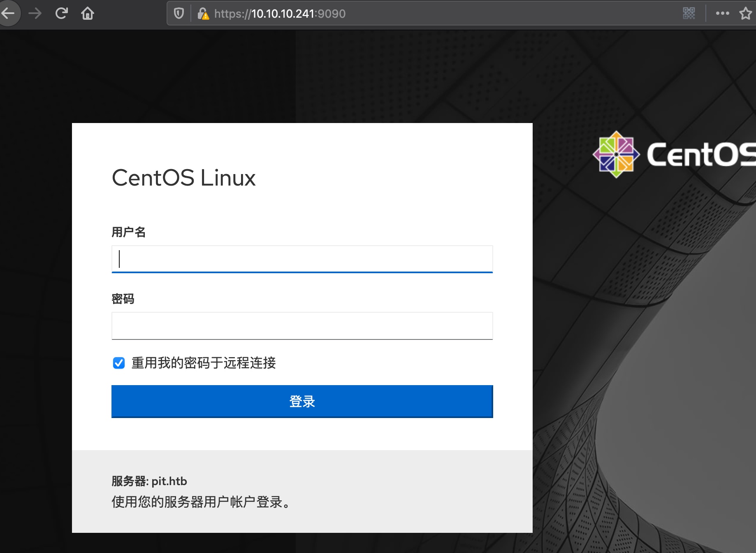
Task: Focus the 用户名 username field
Action: coord(302,259)
